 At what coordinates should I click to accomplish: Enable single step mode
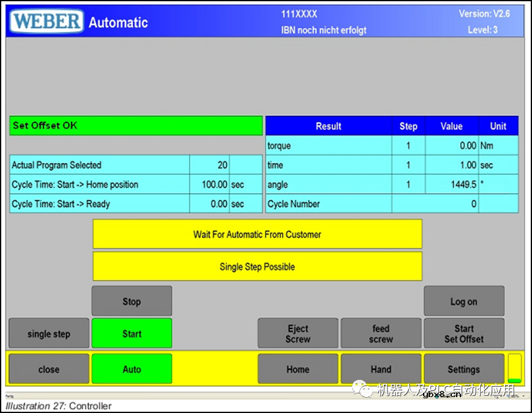click(x=49, y=334)
